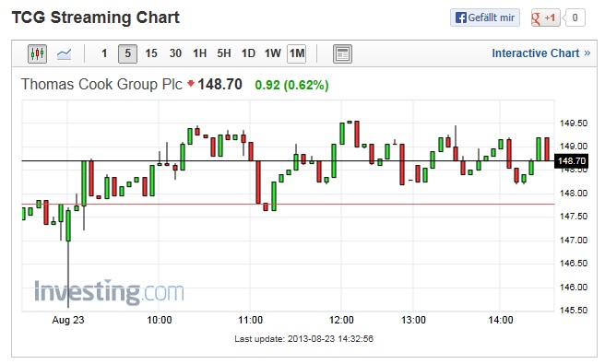Switch to the line/area chart type icon
This screenshot has width=605, height=364.
[x=64, y=53]
